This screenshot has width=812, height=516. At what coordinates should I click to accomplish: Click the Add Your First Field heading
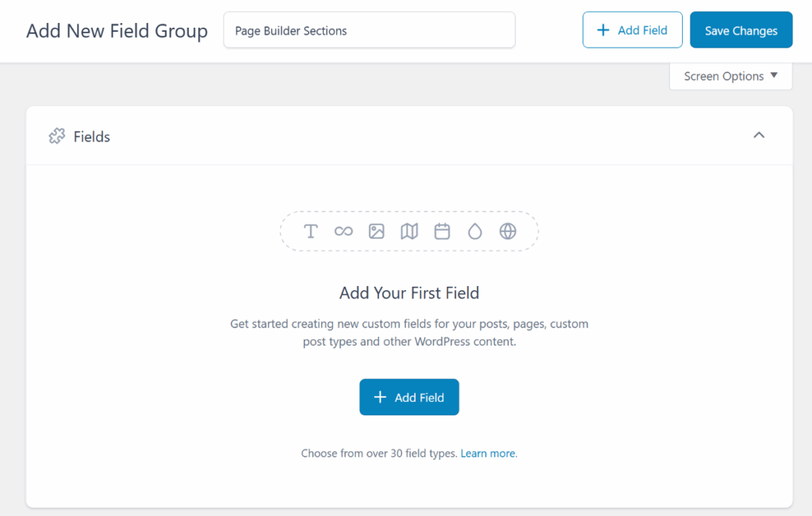409,293
